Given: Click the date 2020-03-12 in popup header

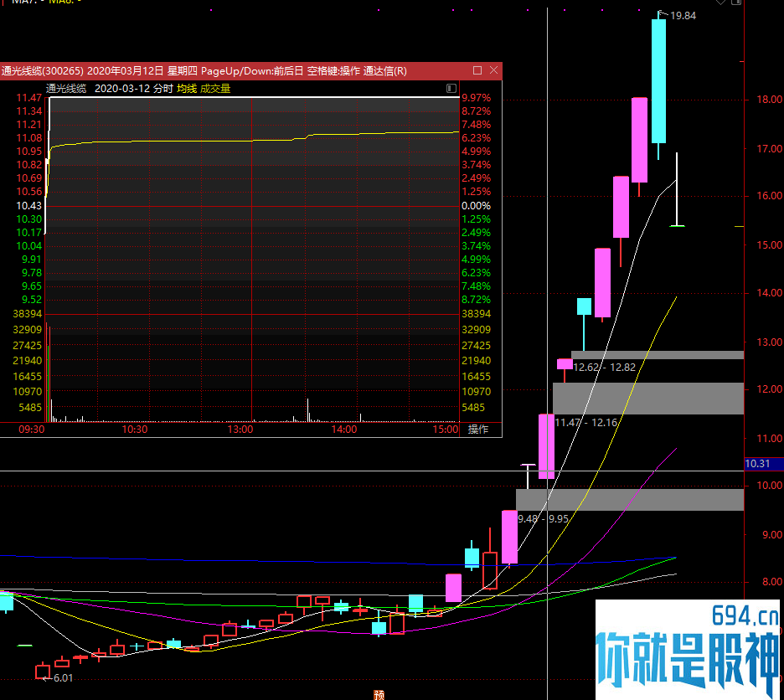Looking at the screenshot, I should tap(122, 89).
